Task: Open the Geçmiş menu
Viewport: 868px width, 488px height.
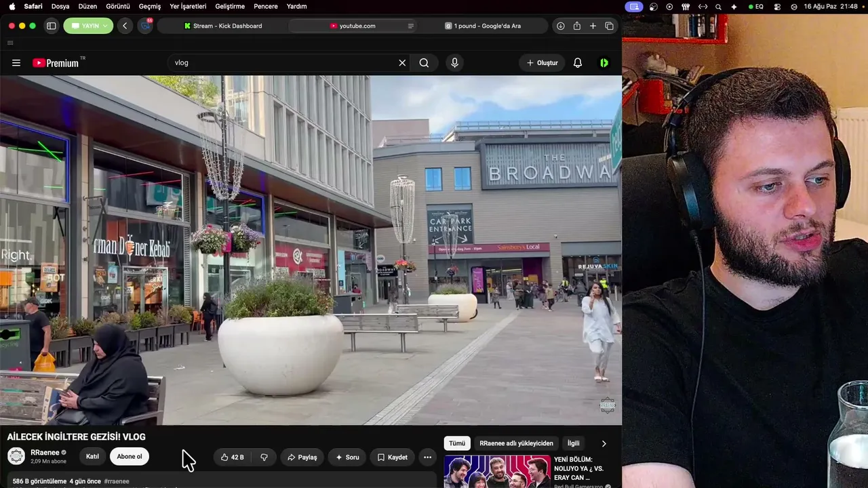Action: pos(150,6)
